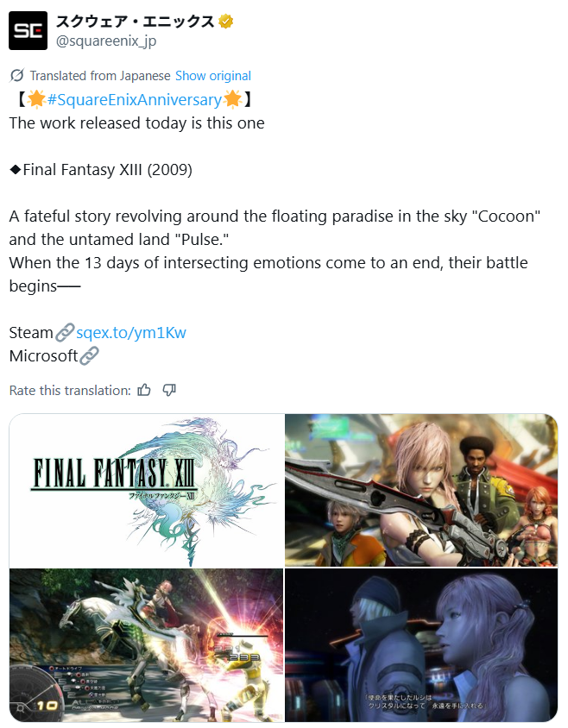The width and height of the screenshot is (568, 728).
Task: Open the #SquareEnixAnniversary hashtag
Action: tap(135, 100)
